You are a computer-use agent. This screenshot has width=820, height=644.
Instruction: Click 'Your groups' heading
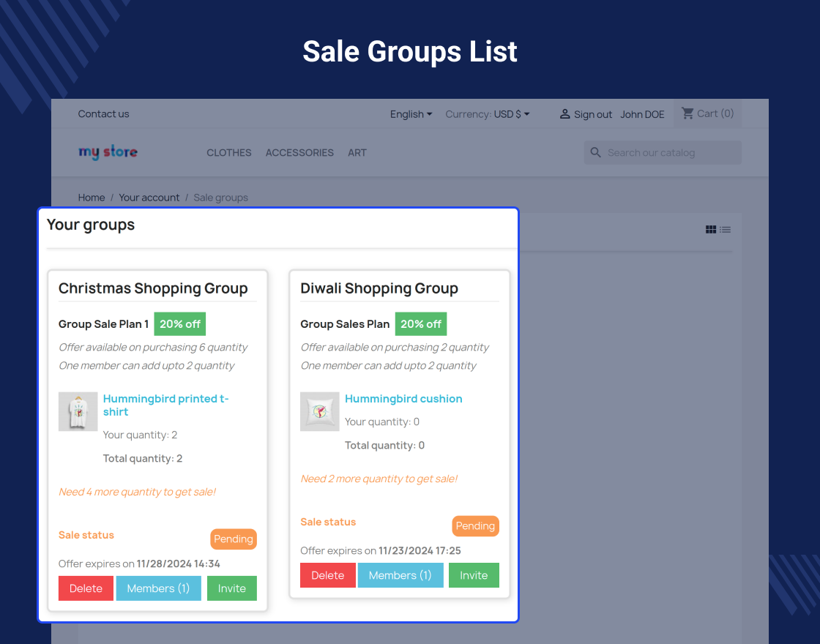pos(91,225)
